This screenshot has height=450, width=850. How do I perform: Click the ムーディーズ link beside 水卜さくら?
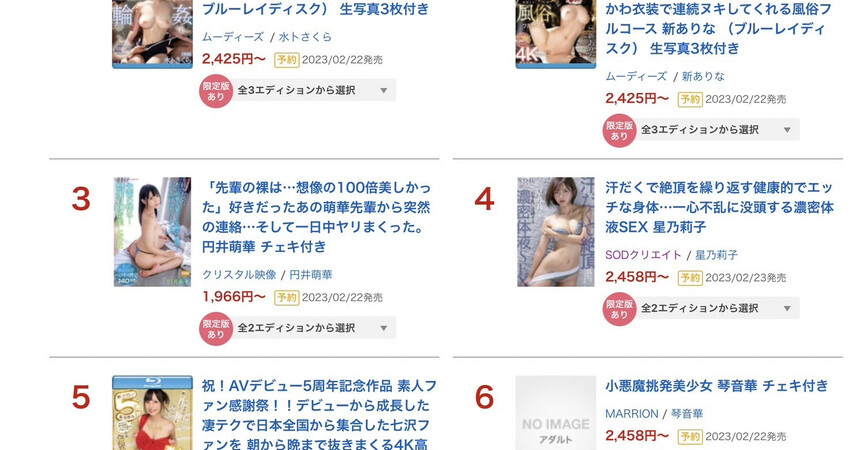tap(233, 37)
